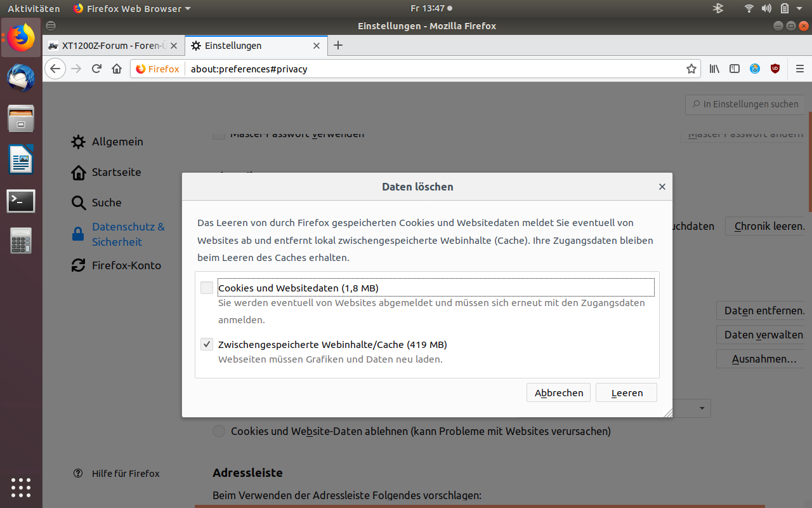812x508 pixels.
Task: Click the home button icon
Action: pyautogui.click(x=117, y=69)
